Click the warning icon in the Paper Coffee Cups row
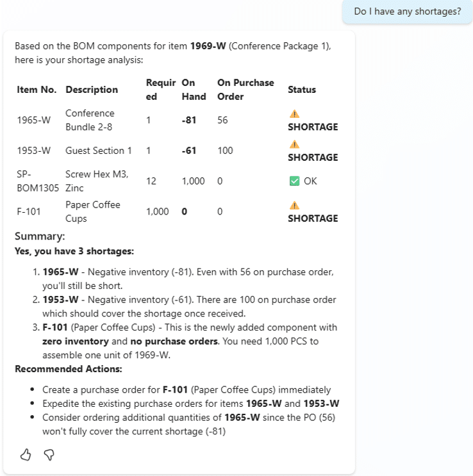The width and height of the screenshot is (473, 476). pos(294,206)
